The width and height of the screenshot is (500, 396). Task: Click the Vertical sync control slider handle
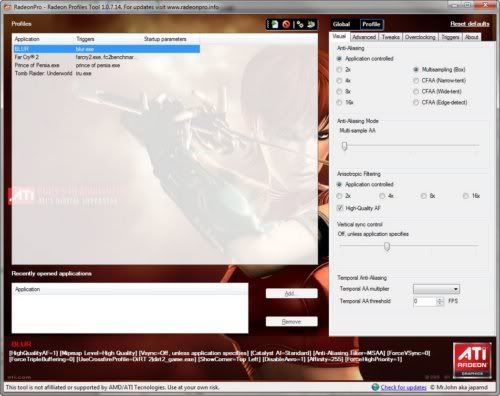[x=387, y=246]
